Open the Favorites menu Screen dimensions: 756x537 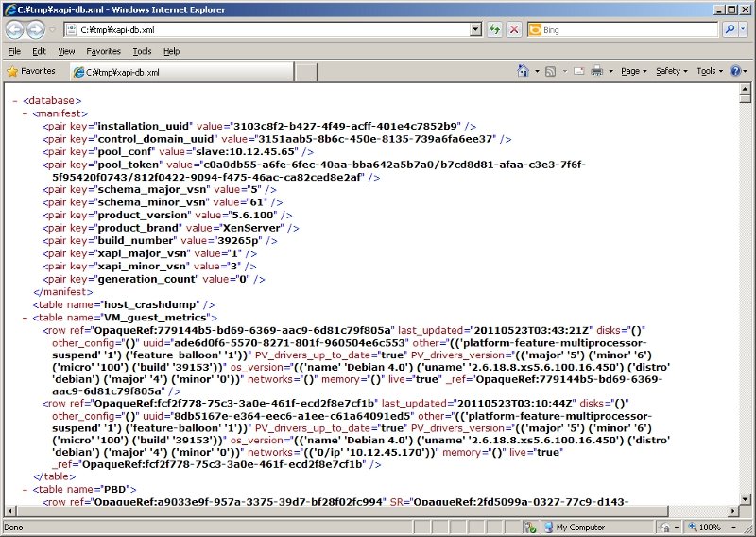click(103, 51)
